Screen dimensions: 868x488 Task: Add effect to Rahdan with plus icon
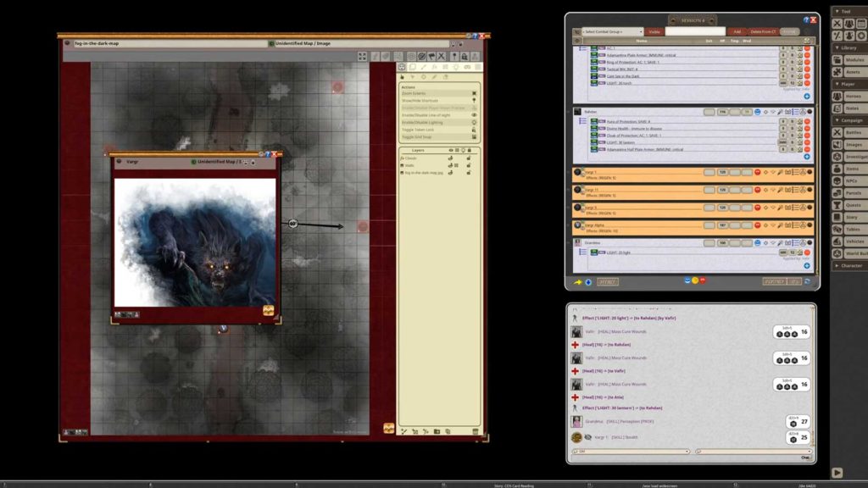pyautogui.click(x=807, y=157)
